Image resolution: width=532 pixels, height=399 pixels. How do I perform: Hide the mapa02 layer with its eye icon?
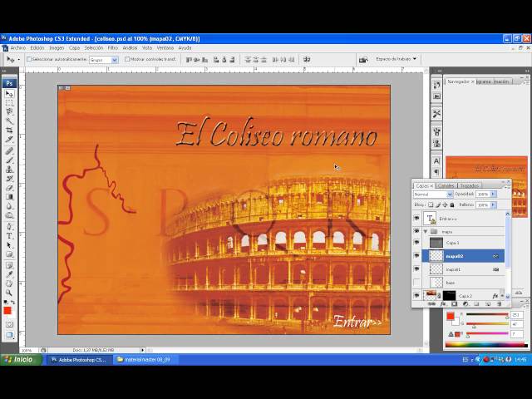tap(416, 256)
